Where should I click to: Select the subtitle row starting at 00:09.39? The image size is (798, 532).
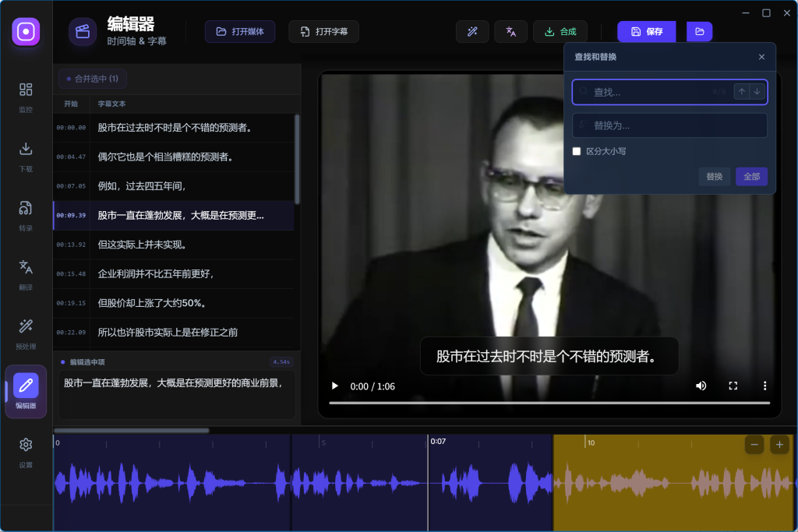pyautogui.click(x=175, y=215)
